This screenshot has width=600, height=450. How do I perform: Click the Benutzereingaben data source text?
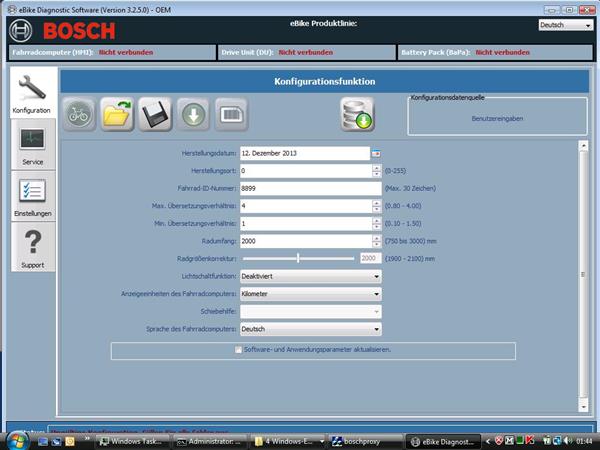coord(497,119)
